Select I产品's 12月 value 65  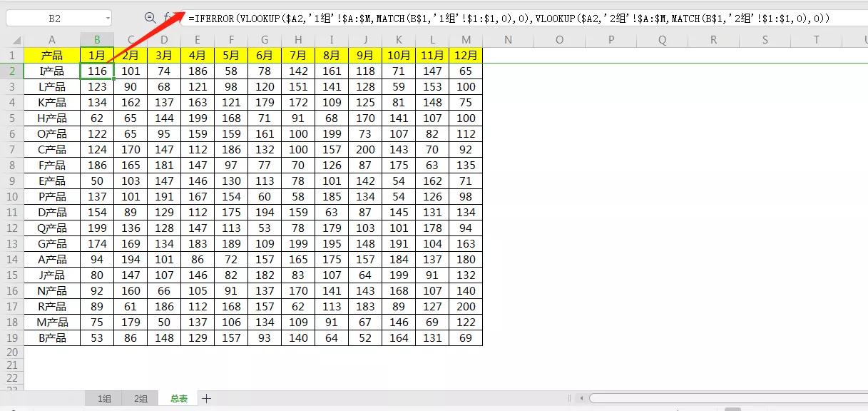(x=466, y=71)
